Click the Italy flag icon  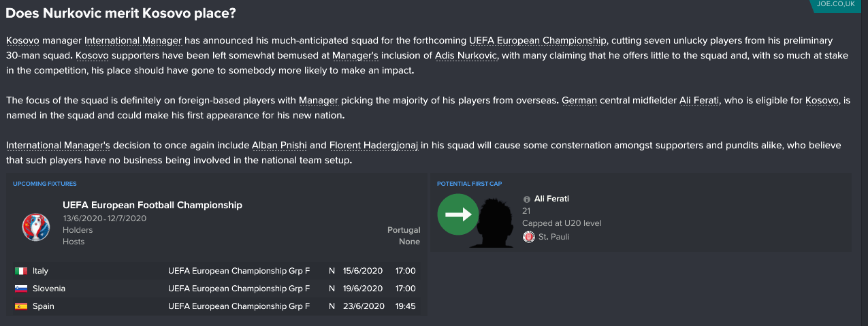[20, 271]
